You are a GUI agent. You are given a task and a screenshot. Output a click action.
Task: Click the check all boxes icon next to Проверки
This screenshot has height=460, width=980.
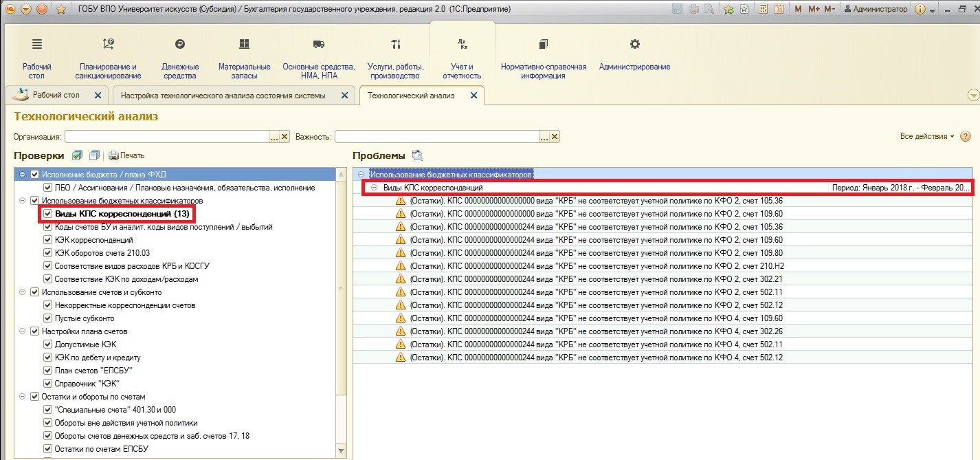pos(78,155)
